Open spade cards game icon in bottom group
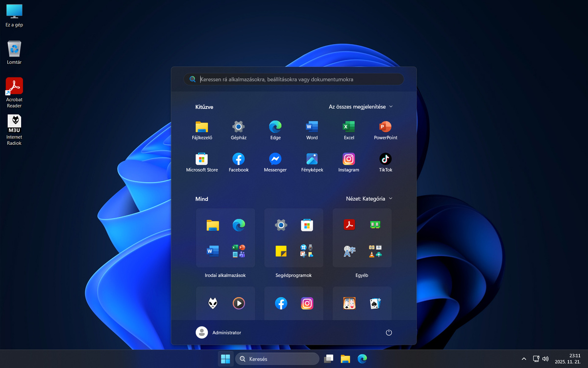Screen dimensions: 588x368 tap(375, 304)
